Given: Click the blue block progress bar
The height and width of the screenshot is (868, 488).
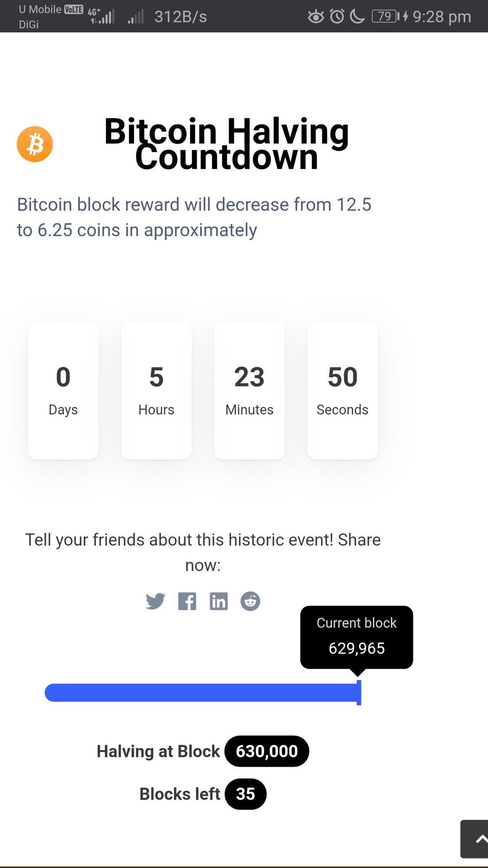Looking at the screenshot, I should [203, 693].
